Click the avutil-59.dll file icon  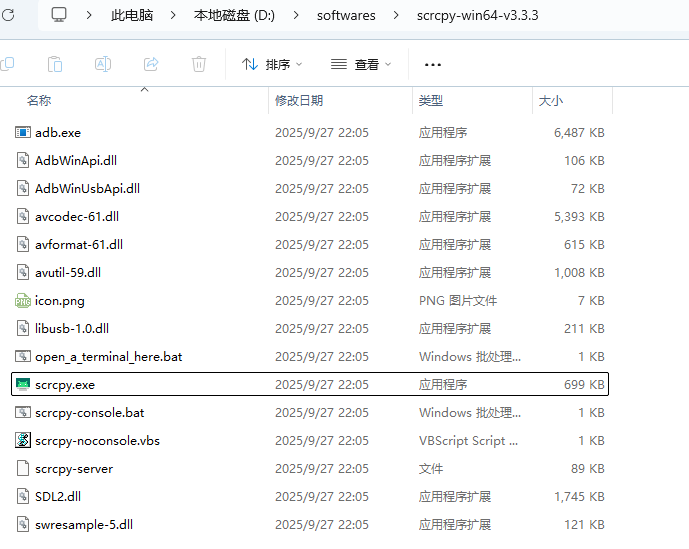click(23, 273)
